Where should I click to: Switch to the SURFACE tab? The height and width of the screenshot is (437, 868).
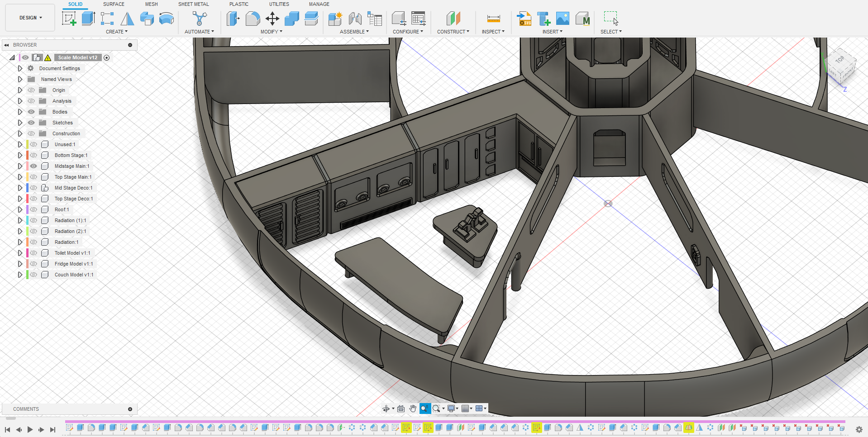(114, 4)
